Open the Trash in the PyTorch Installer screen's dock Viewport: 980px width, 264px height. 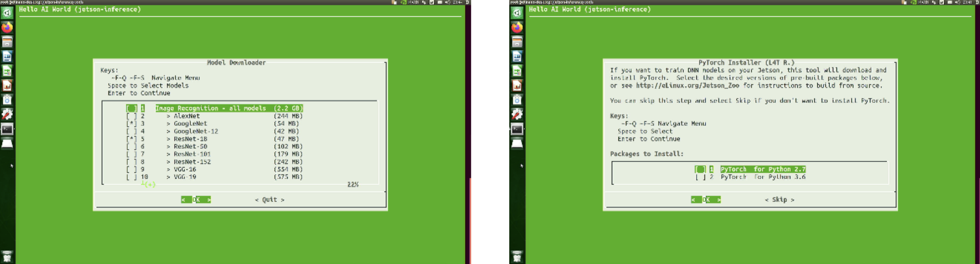(517, 257)
